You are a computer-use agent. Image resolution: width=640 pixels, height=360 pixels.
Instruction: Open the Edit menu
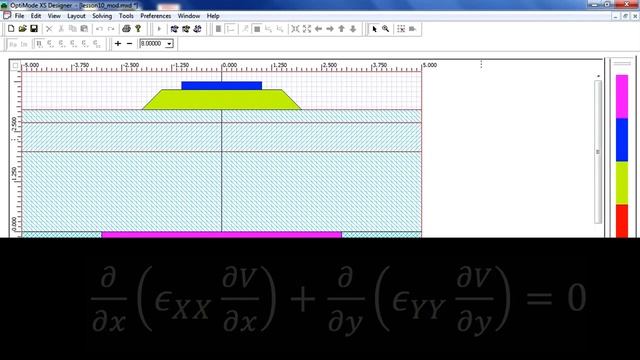[36, 16]
